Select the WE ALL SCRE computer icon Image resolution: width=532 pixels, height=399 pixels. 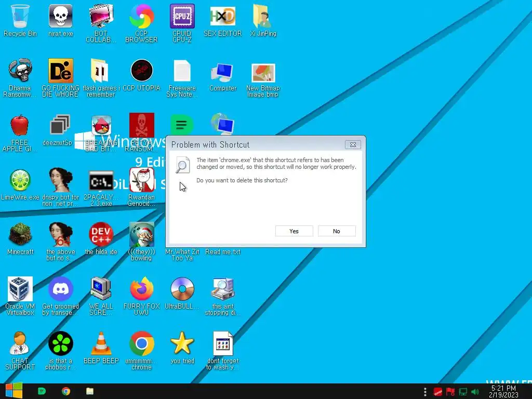101,289
